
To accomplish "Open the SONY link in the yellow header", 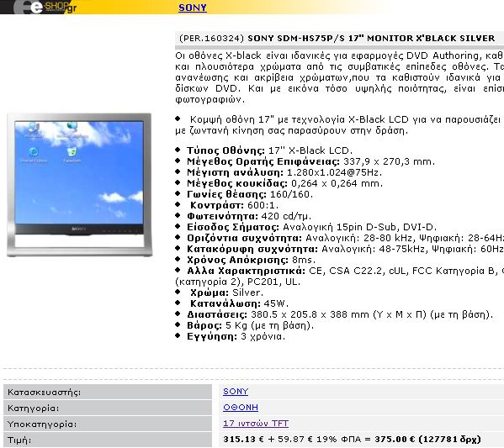I will tap(193, 8).
